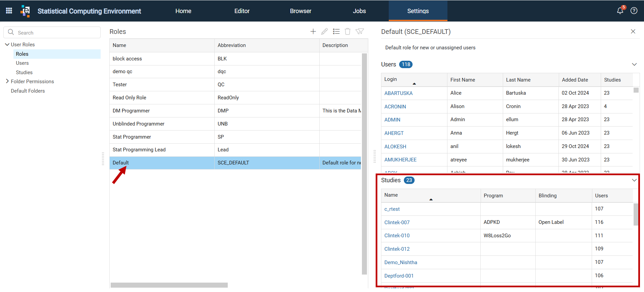Open the ADMIN user link
The height and width of the screenshot is (292, 644).
pos(392,119)
